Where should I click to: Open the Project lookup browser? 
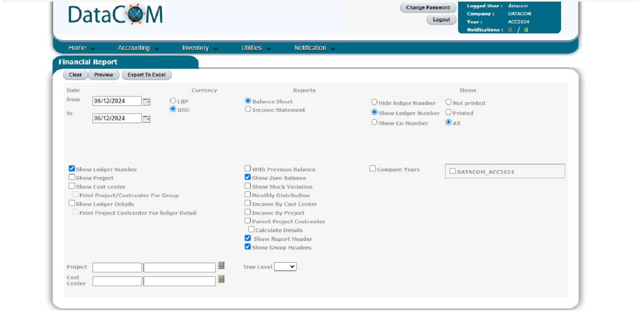(x=221, y=266)
